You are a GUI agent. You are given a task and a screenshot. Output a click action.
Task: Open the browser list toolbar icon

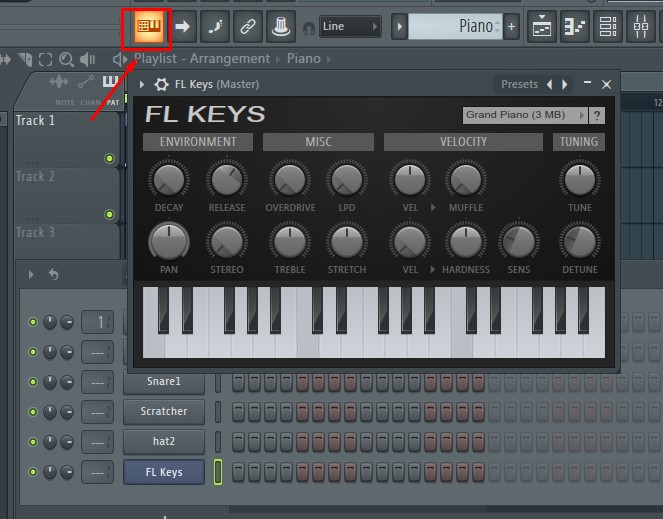pyautogui.click(x=608, y=27)
